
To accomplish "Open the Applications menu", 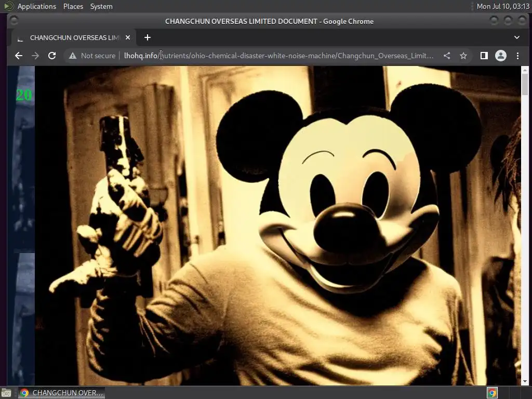I will click(x=37, y=6).
